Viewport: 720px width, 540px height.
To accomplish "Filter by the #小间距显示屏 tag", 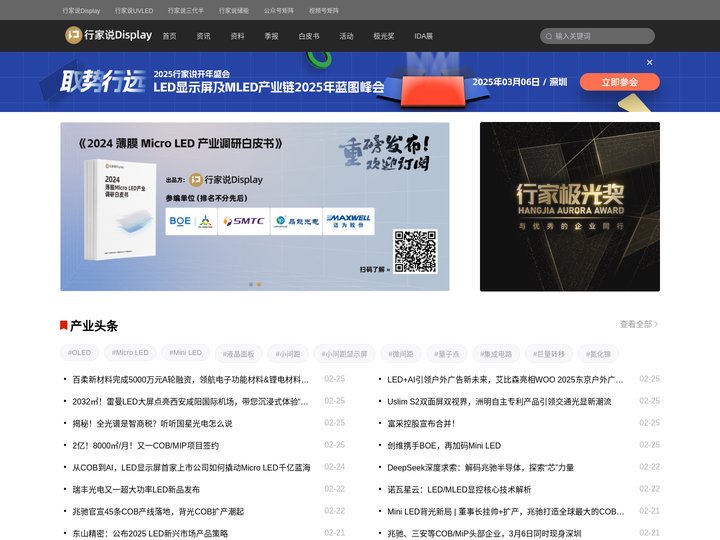I will coord(344,354).
